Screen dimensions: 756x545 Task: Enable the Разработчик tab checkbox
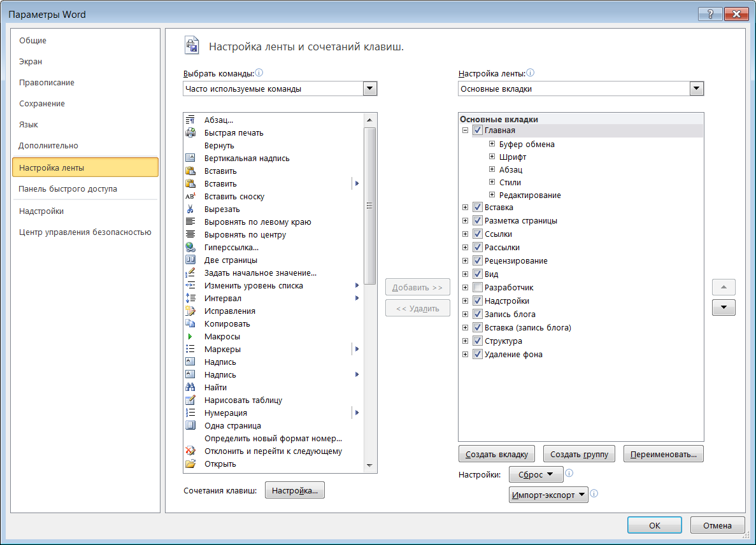point(477,288)
